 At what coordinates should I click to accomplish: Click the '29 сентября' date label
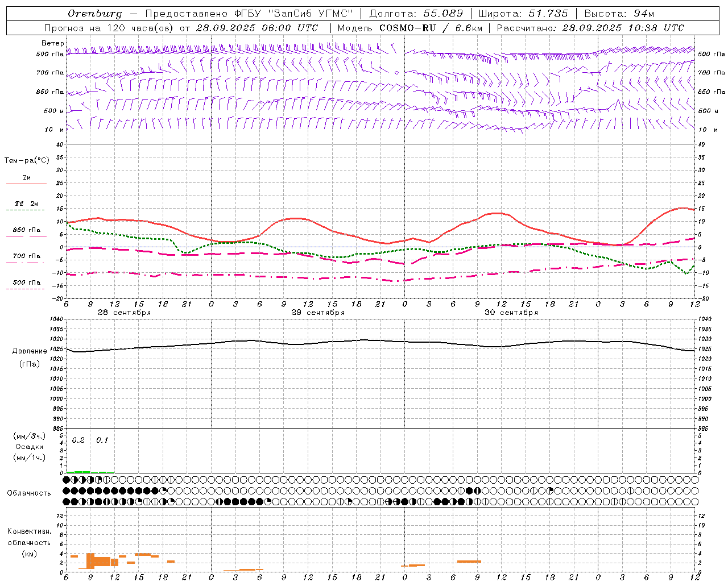coord(318,313)
